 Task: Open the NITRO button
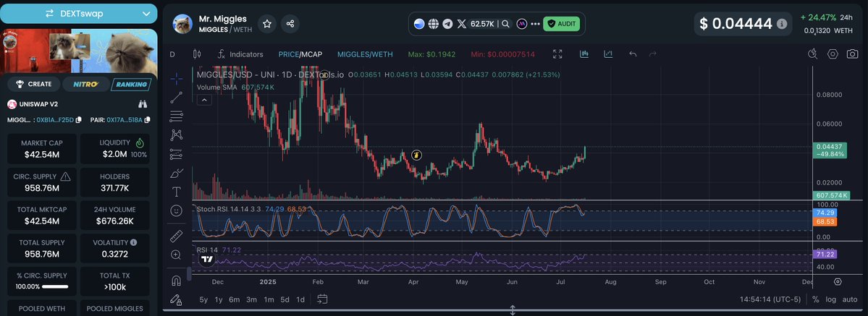tap(86, 84)
